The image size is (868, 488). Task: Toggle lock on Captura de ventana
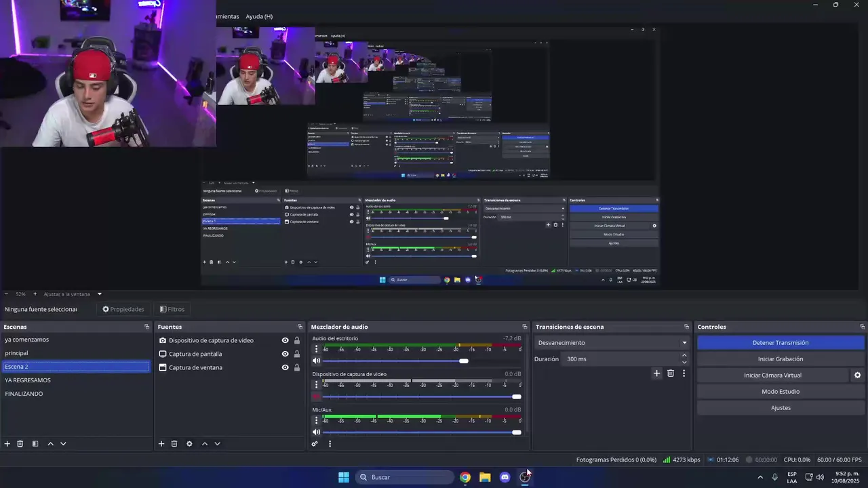[x=297, y=367]
